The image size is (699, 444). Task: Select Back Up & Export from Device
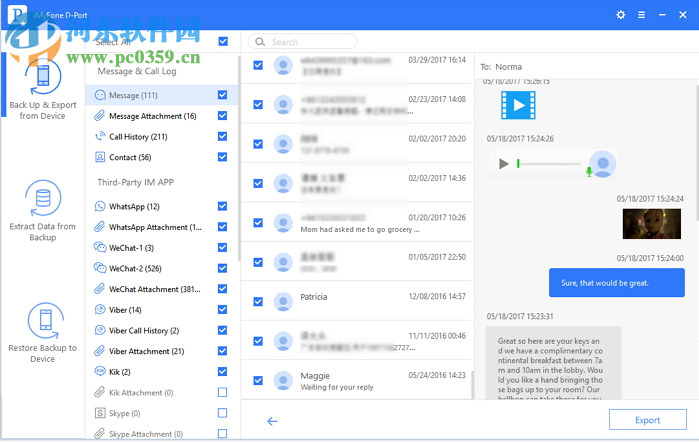[x=43, y=90]
